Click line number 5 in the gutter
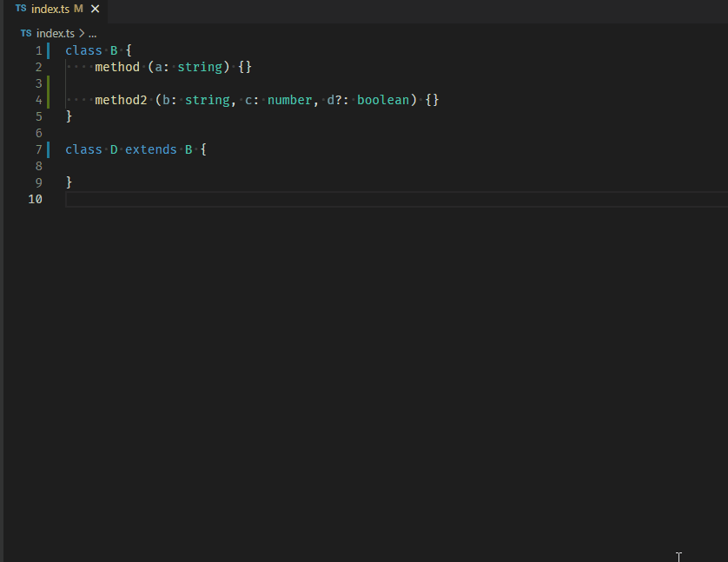 (38, 116)
